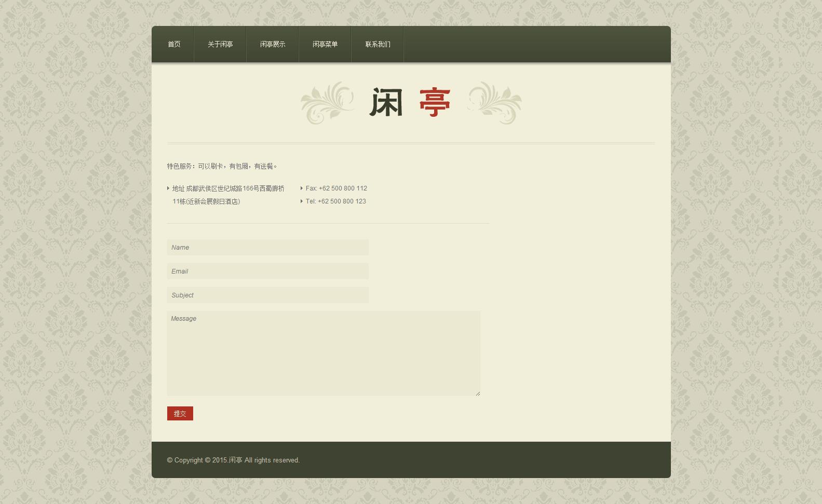Click the Copyright 2015 闲亭 footer text
822x504 pixels.
pyautogui.click(x=233, y=460)
